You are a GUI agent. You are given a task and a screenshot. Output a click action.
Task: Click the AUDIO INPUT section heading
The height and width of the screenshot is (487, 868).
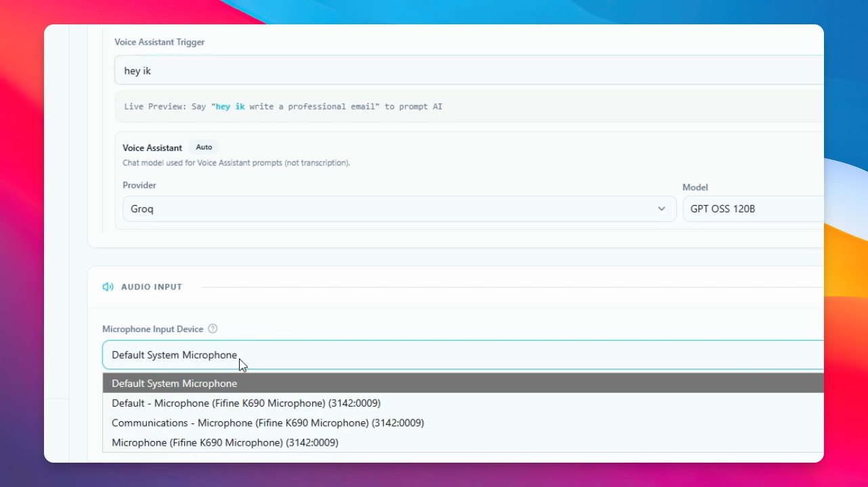152,287
